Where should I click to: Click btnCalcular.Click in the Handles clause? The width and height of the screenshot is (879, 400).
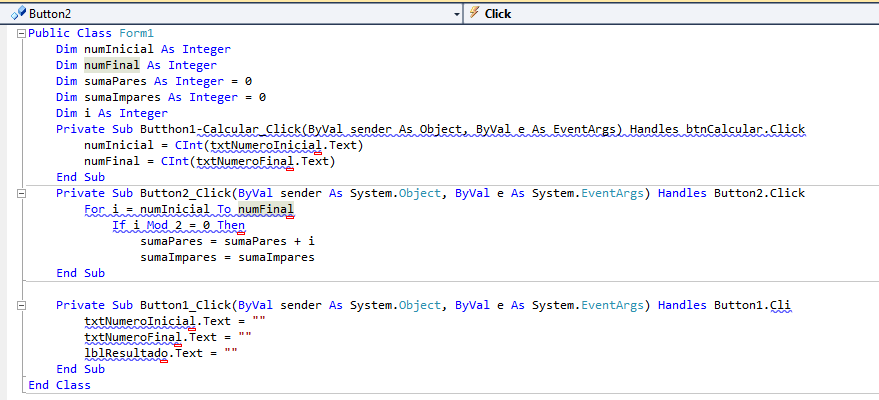pos(745,129)
